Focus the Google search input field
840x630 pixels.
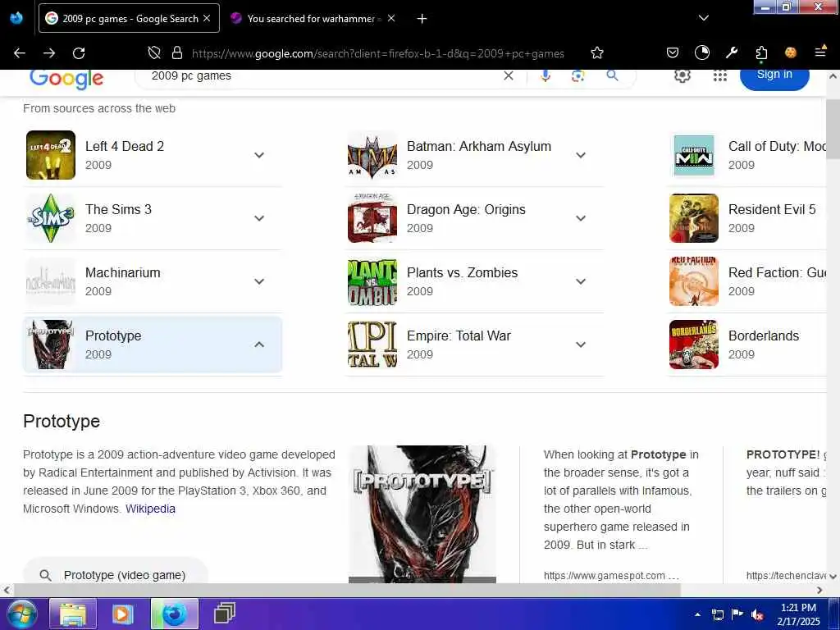[322, 75]
